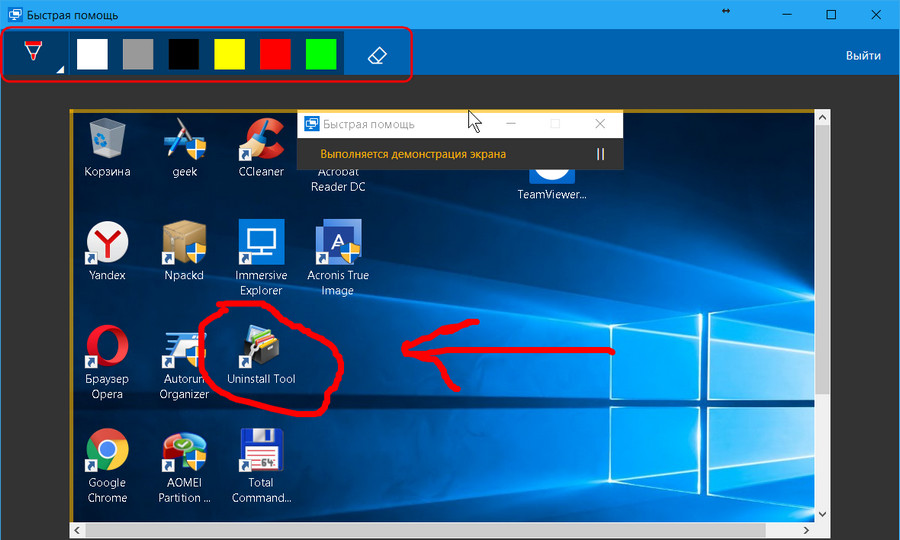Select the Acronis True Image shortcut
Screen dimensions: 900x540
(x=338, y=258)
